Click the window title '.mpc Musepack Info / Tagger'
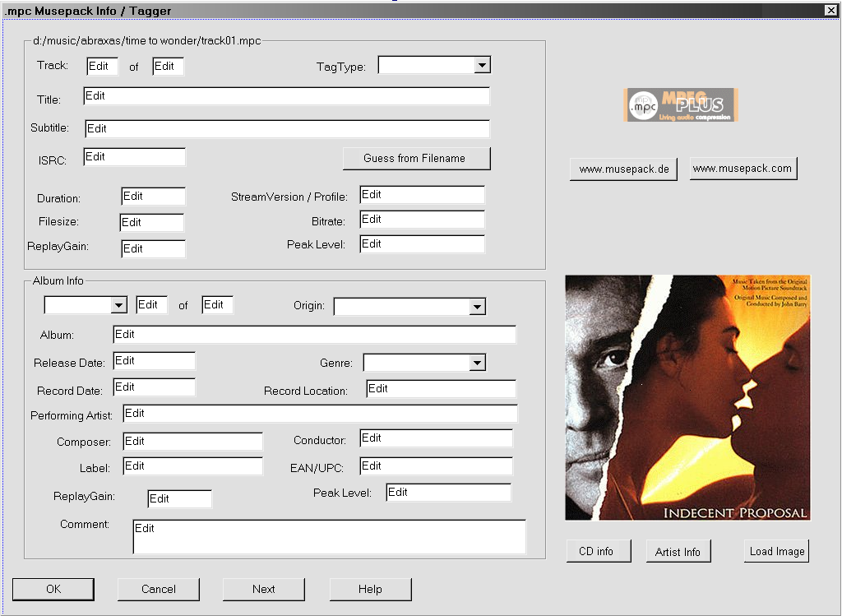This screenshot has width=842, height=616. pyautogui.click(x=88, y=11)
